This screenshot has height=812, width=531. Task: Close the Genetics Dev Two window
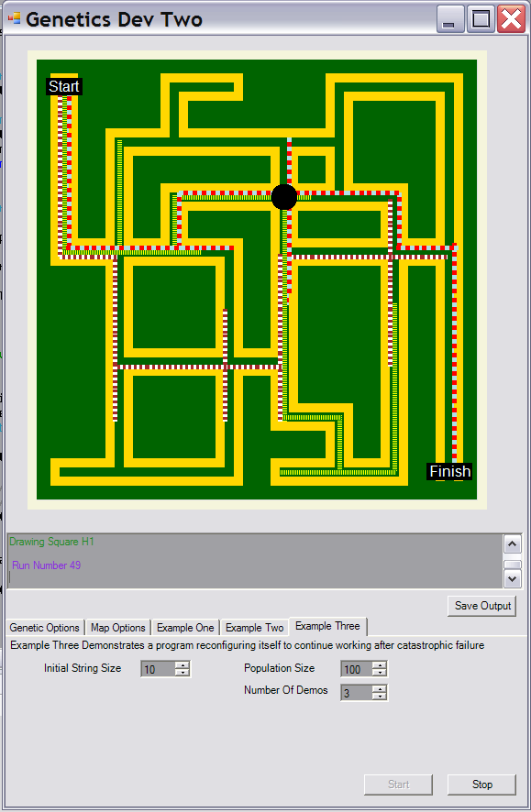coord(512,19)
